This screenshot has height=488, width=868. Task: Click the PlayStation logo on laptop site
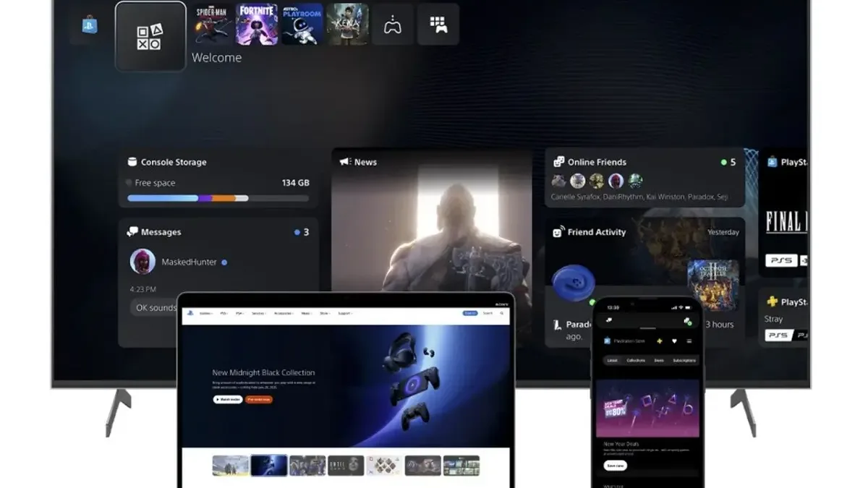(190, 313)
